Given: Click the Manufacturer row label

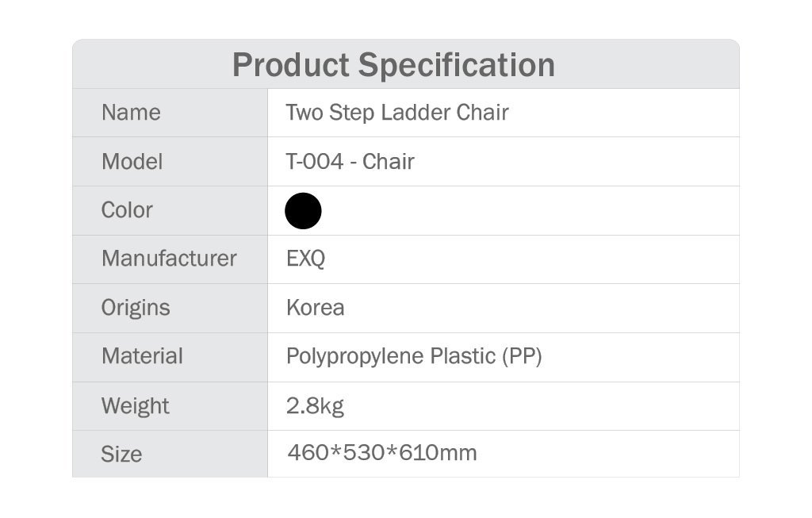Looking at the screenshot, I should pos(170,259).
